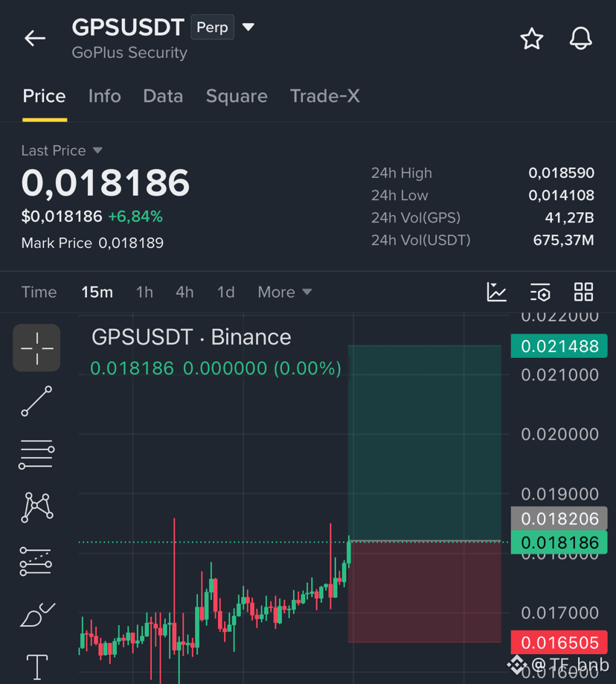The width and height of the screenshot is (616, 684).
Task: Switch to the Info tab
Action: point(105,96)
